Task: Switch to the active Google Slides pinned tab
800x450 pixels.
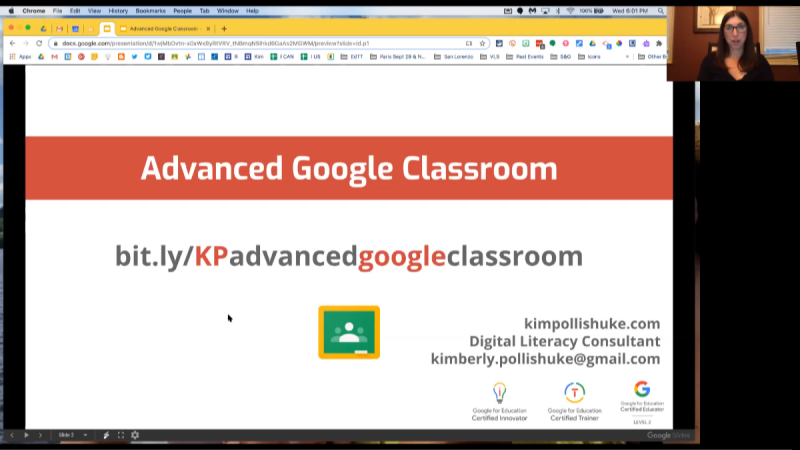Action: (107, 29)
